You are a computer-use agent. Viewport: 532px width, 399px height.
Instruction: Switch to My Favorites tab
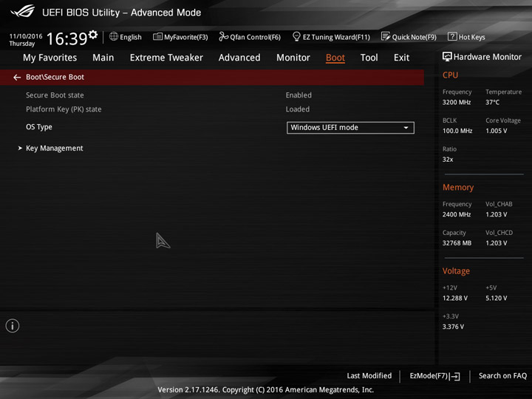[50, 58]
